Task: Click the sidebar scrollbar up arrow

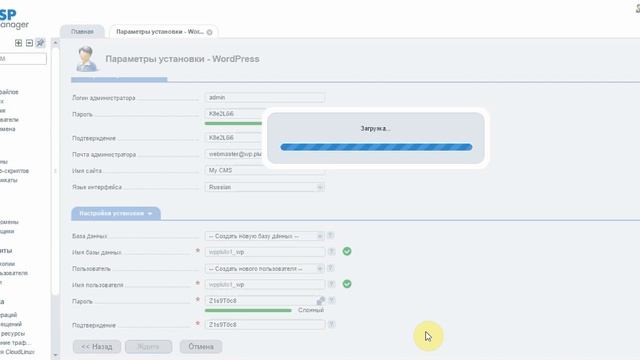Action: point(55,42)
